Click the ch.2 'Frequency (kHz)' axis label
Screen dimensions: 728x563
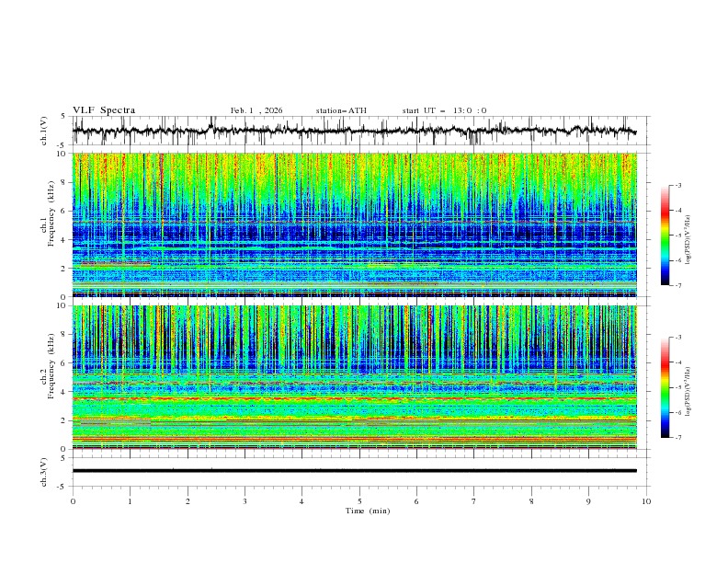51,365
